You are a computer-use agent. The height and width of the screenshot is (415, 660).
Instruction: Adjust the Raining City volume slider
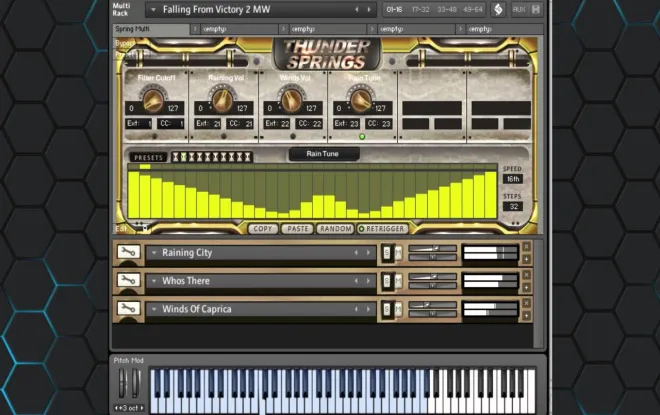coord(432,248)
